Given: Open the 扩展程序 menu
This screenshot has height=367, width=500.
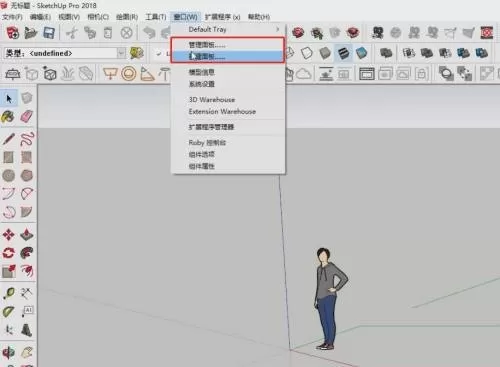Looking at the screenshot, I should pos(222,17).
